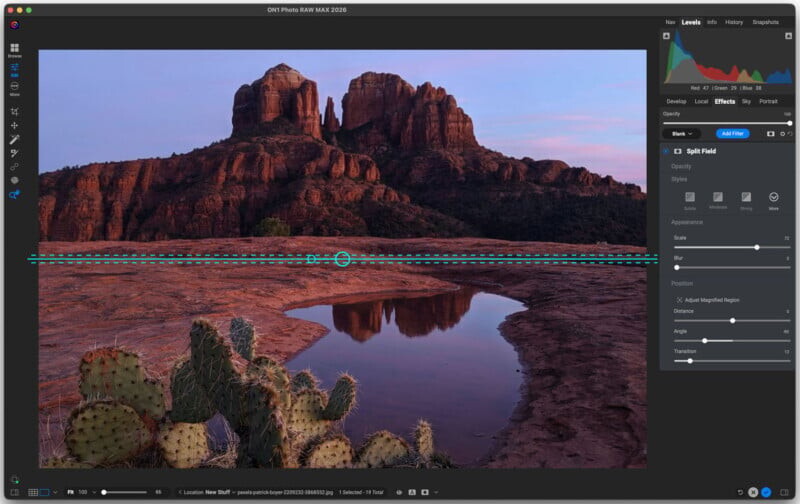Toggle the preview eye icon in bottom bar
Image resolution: width=800 pixels, height=504 pixels.
(399, 492)
